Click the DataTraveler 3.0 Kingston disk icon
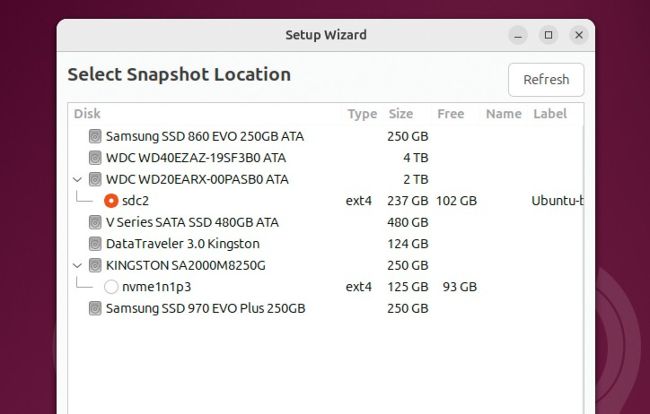650x414 pixels. coord(95,244)
